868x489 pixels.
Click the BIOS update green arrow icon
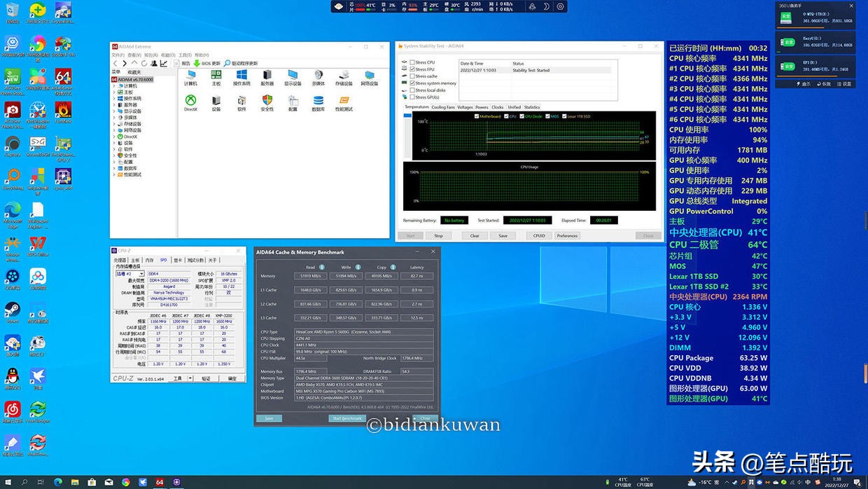(197, 63)
